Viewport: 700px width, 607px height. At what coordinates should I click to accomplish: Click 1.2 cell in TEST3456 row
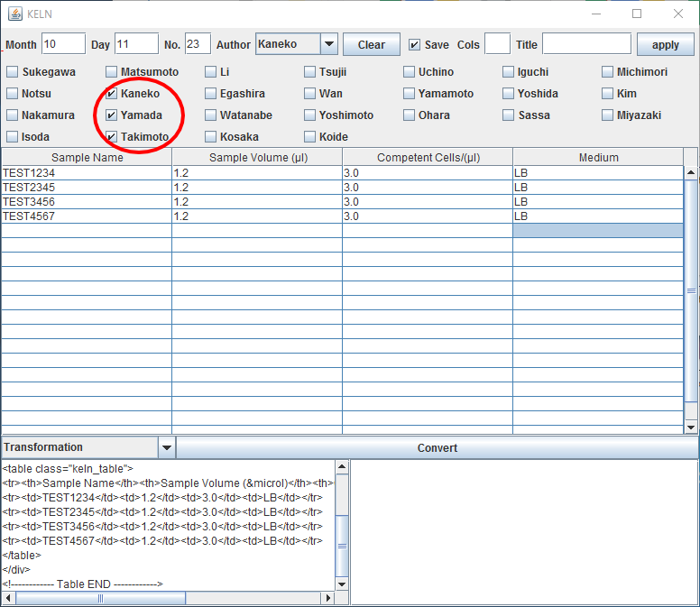click(x=257, y=202)
